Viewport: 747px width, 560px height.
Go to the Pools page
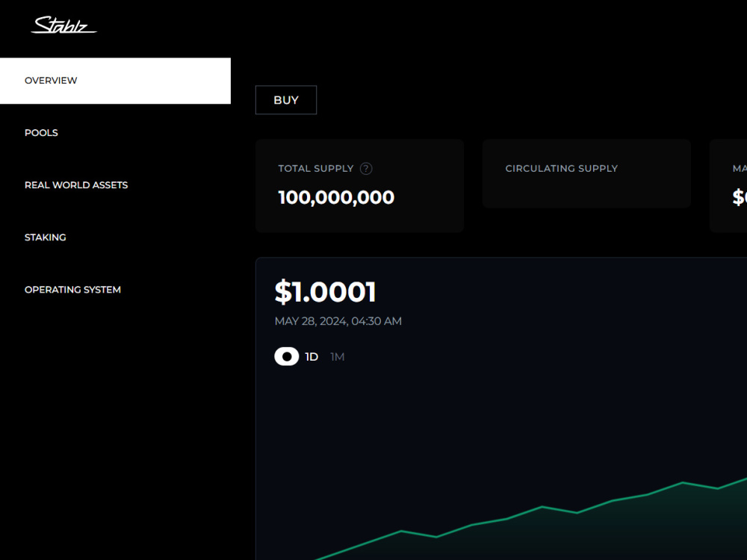(x=41, y=133)
